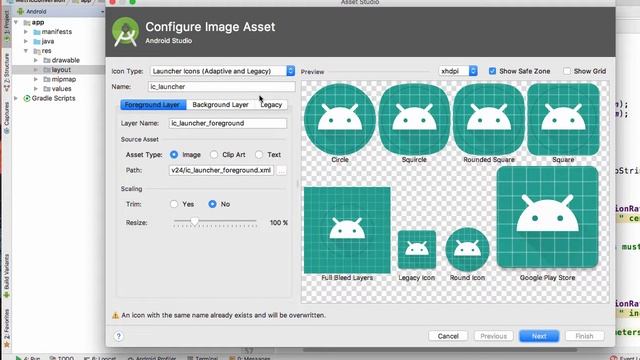Open the Captures side panel
The image size is (640, 360).
tap(7, 118)
